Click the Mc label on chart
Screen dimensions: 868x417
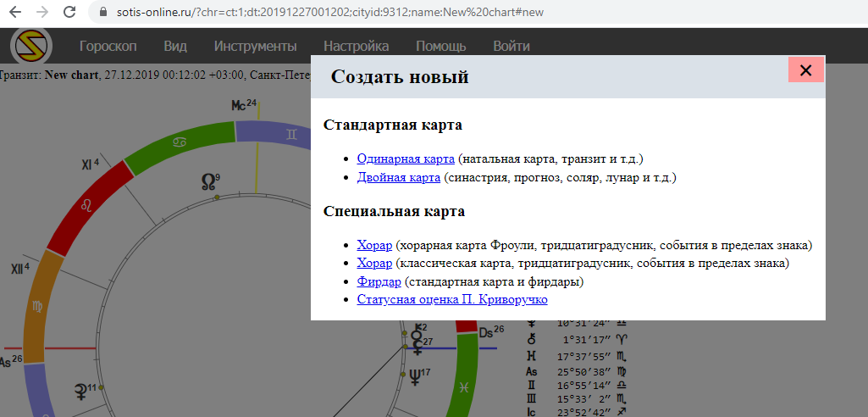point(244,104)
